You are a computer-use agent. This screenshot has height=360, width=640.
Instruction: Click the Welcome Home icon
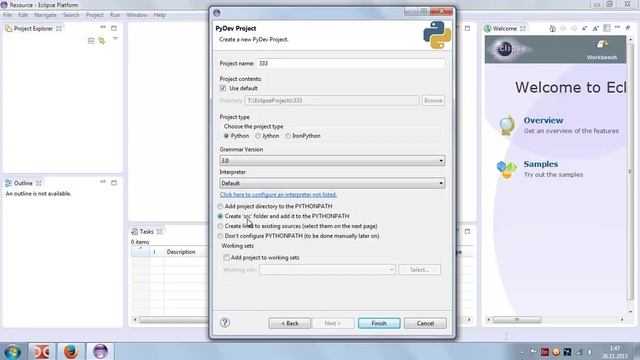552,28
